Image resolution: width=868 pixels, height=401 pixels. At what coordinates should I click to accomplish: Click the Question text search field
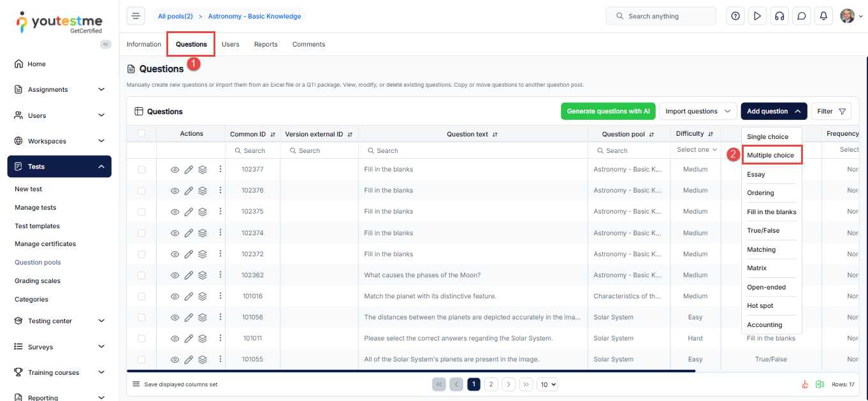coord(473,151)
